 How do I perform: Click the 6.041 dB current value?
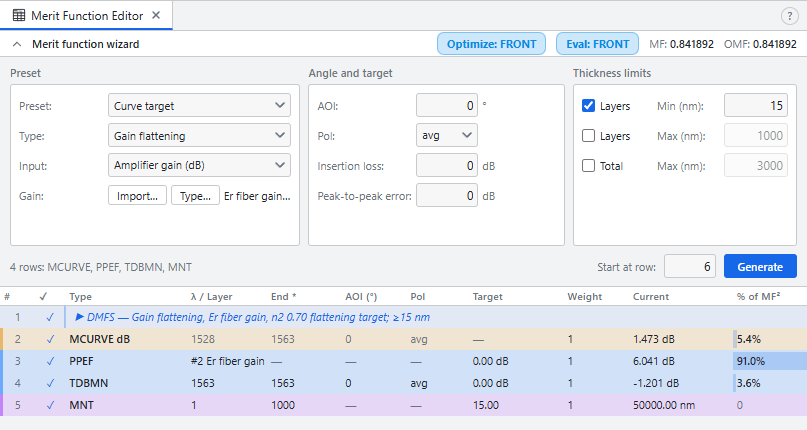(x=654, y=361)
